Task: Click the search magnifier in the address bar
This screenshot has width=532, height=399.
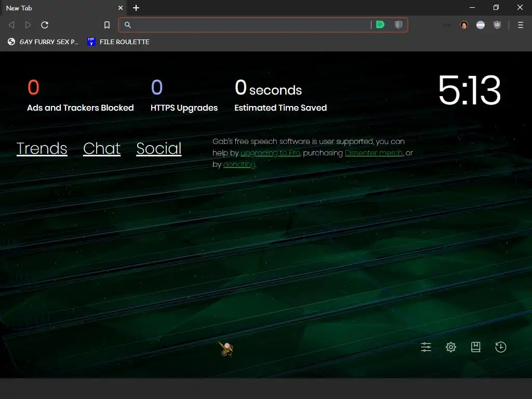Action: point(128,25)
